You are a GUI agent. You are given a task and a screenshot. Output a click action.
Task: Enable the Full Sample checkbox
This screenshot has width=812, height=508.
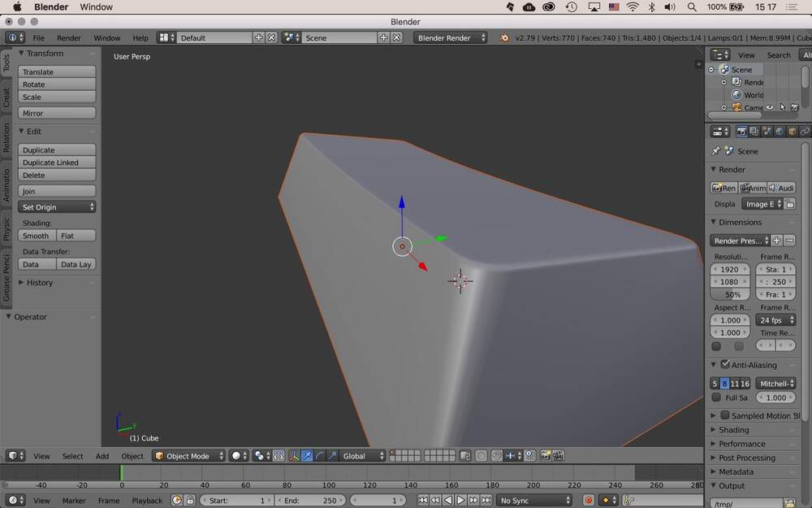(x=716, y=397)
